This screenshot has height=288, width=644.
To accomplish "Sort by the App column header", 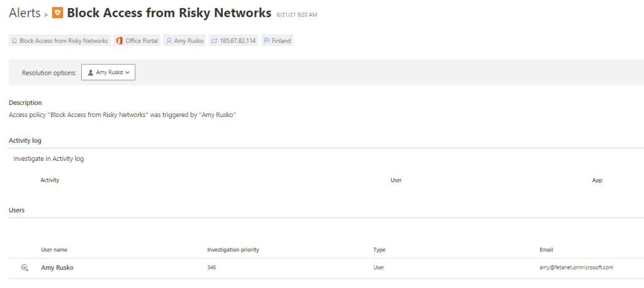I will tap(597, 180).
